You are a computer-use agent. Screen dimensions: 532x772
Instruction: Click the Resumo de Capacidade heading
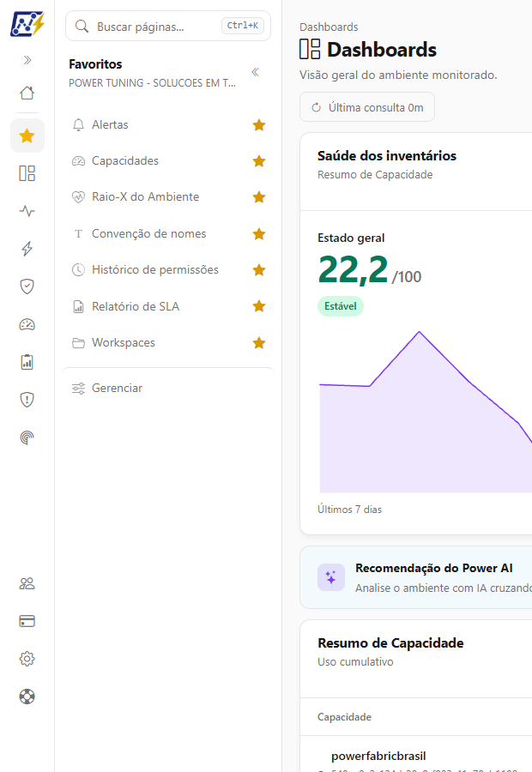(390, 643)
